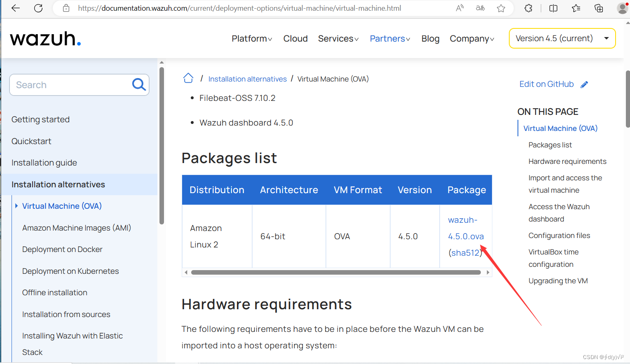Open Quickstart in sidebar
Screen dimensions: 630x364
click(x=31, y=141)
